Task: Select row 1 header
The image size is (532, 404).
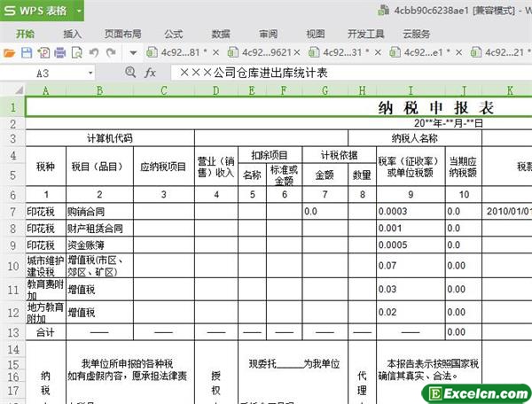Action: click(x=13, y=107)
